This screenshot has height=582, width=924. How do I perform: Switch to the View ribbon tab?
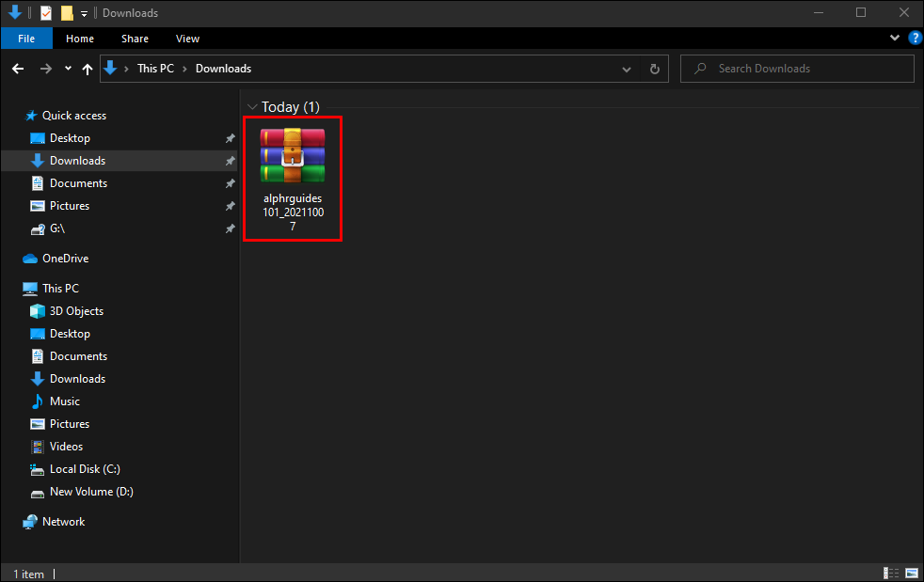(x=187, y=39)
